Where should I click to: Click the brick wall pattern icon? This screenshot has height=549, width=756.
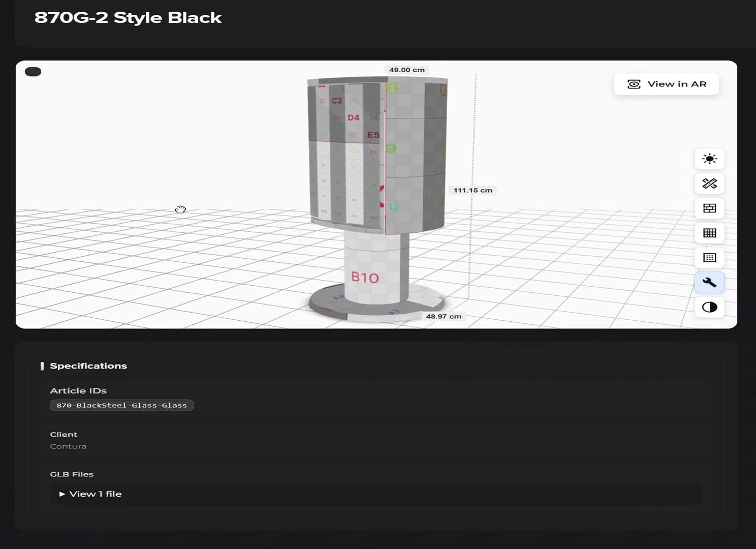coord(709,208)
